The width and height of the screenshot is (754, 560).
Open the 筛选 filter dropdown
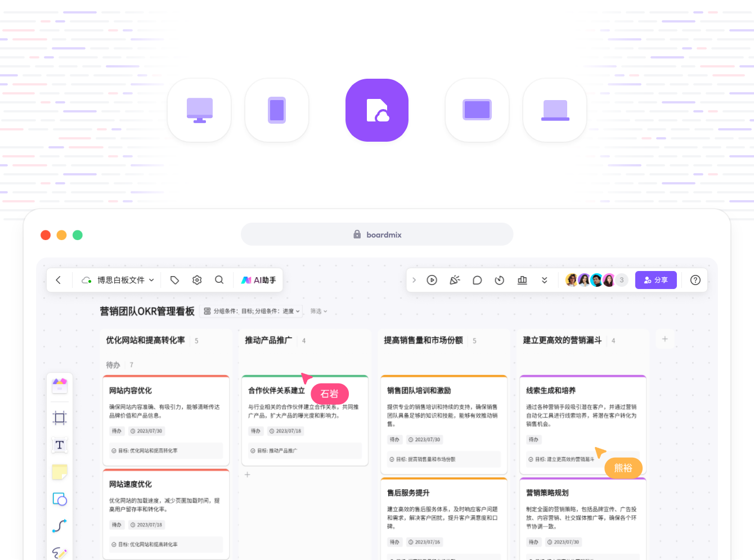318,311
